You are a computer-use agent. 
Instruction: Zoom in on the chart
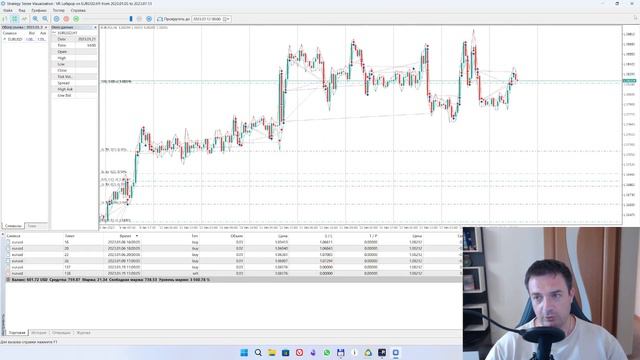click(x=36, y=19)
